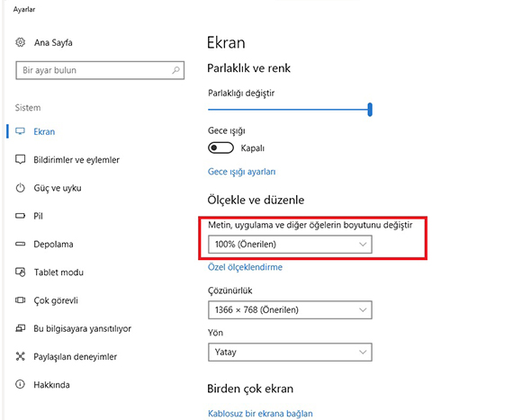
Task: Open the Yatay orientation dropdown
Action: (290, 353)
